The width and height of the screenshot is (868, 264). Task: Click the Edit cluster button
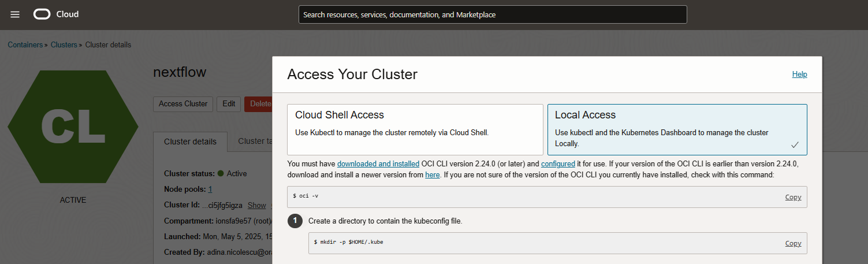click(229, 104)
